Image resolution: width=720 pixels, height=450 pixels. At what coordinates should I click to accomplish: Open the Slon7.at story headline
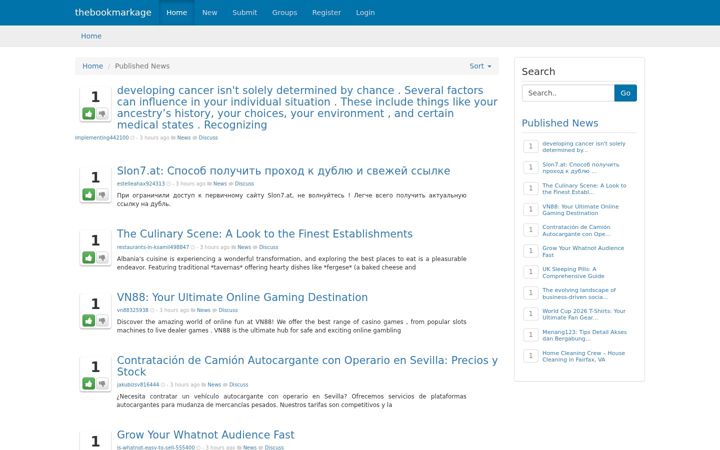(283, 171)
